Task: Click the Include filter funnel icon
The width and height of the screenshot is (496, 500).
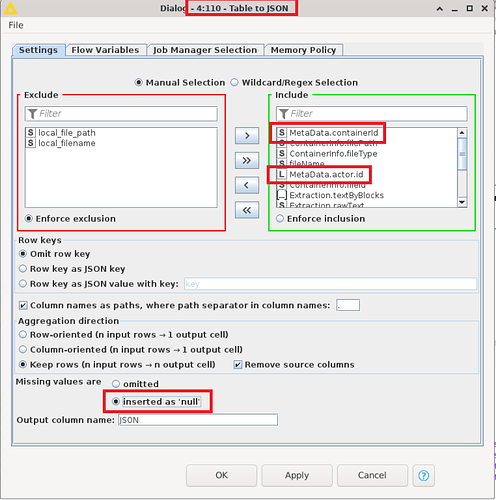Action: coord(283,114)
